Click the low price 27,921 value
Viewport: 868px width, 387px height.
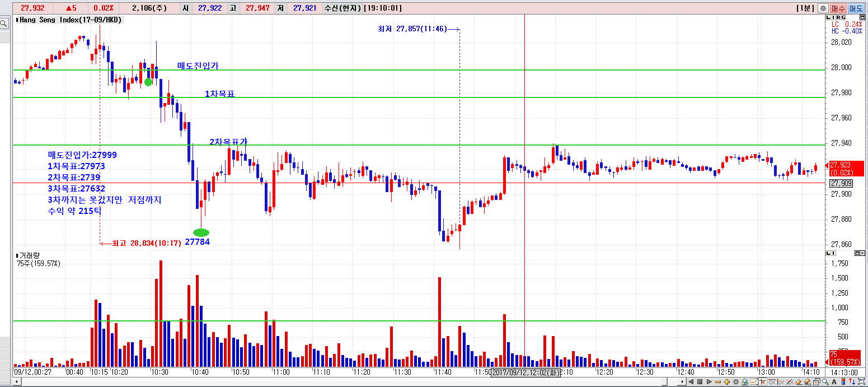click(305, 8)
